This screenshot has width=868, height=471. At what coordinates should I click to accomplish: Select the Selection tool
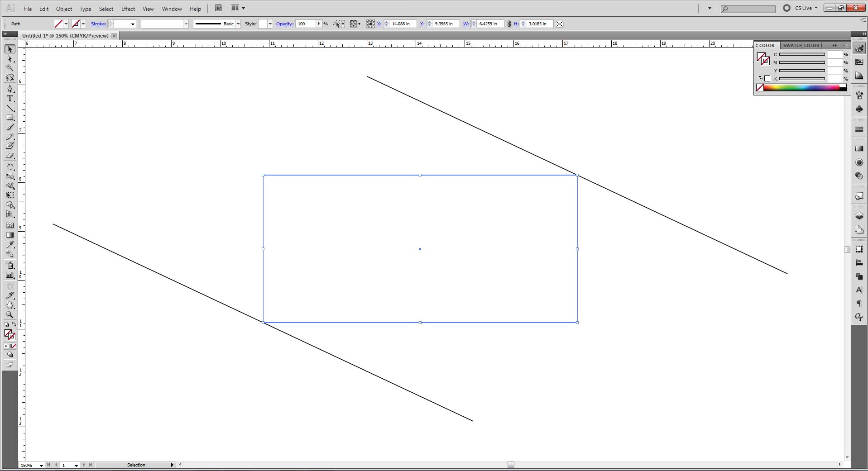point(10,49)
